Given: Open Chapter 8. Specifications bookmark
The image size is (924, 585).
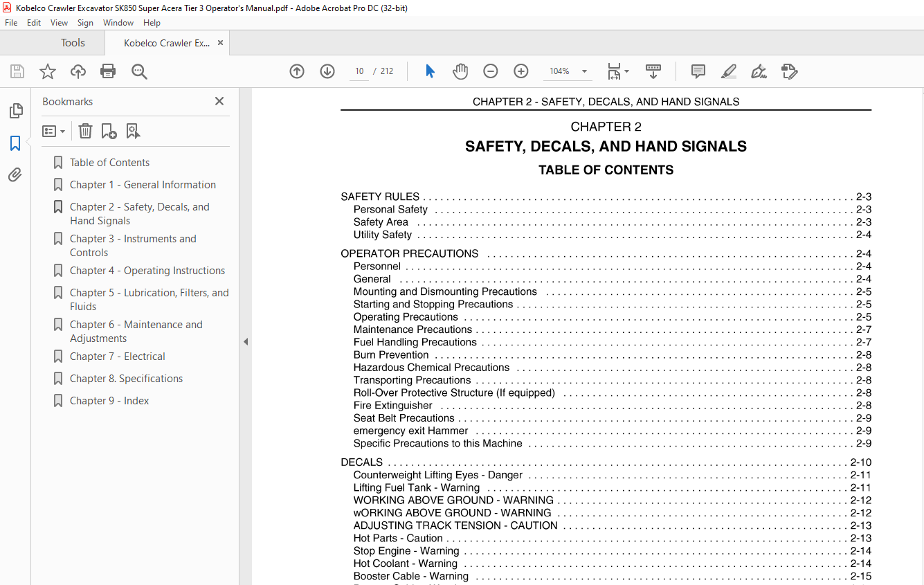Looking at the screenshot, I should tap(126, 379).
